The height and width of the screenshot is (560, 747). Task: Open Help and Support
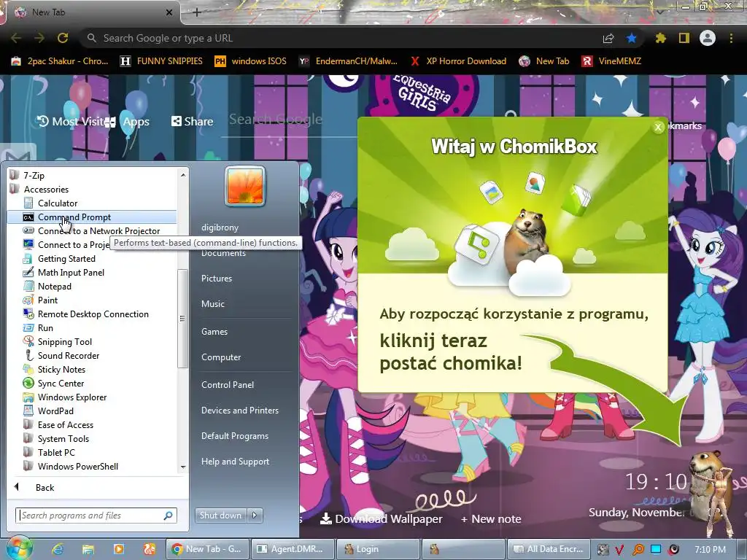(236, 462)
